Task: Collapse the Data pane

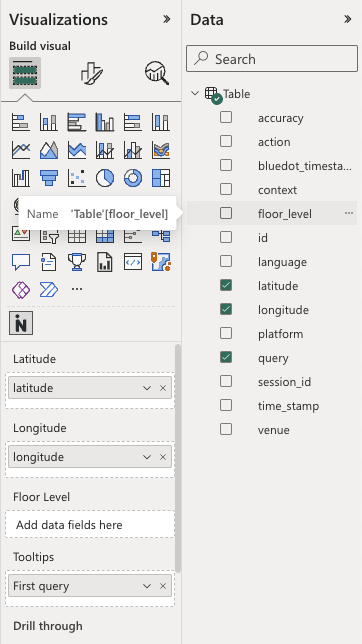Action: click(348, 19)
